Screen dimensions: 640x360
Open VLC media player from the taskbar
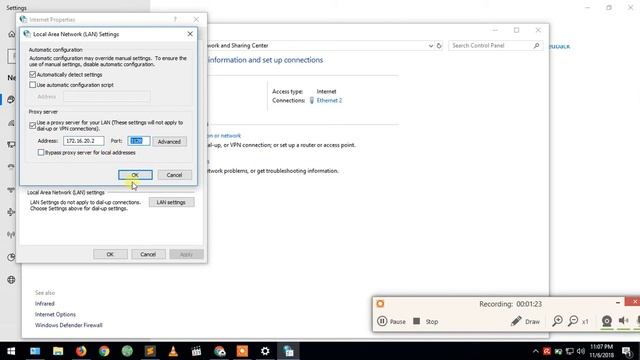point(173,351)
